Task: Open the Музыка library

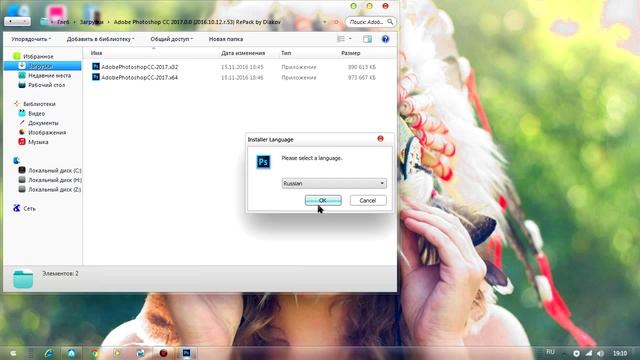Action: [x=38, y=142]
